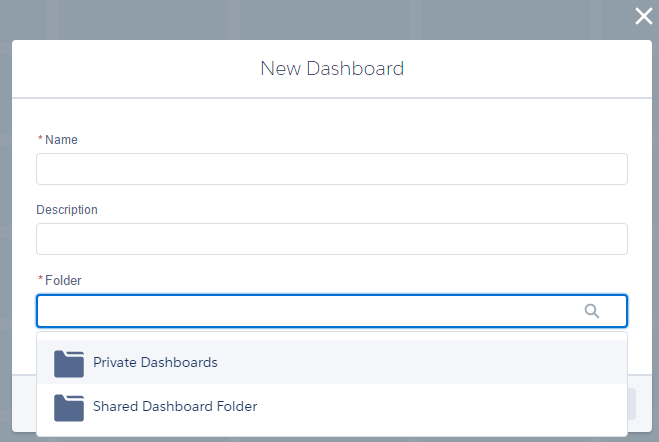659x442 pixels.
Task: Click the New Dashboard heading
Action: click(332, 69)
